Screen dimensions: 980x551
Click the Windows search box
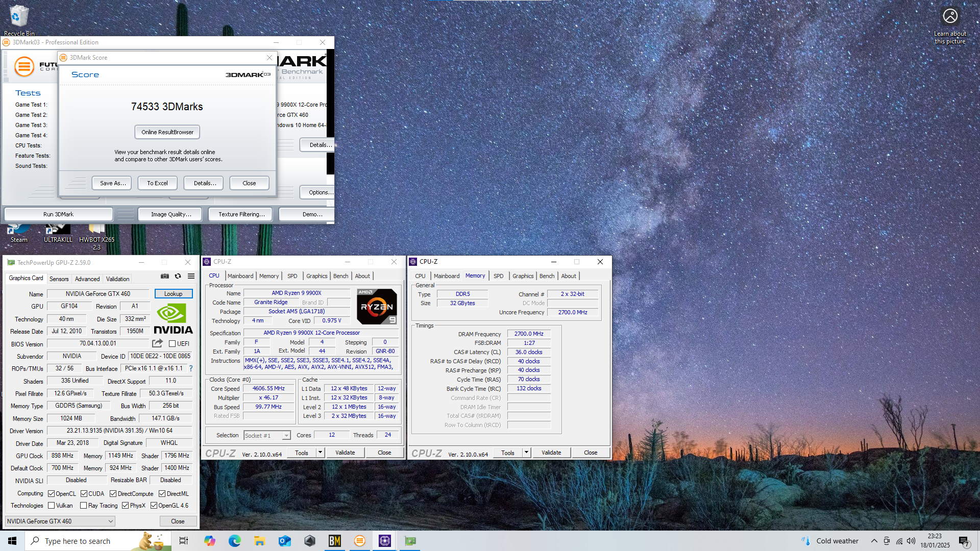[98, 541]
